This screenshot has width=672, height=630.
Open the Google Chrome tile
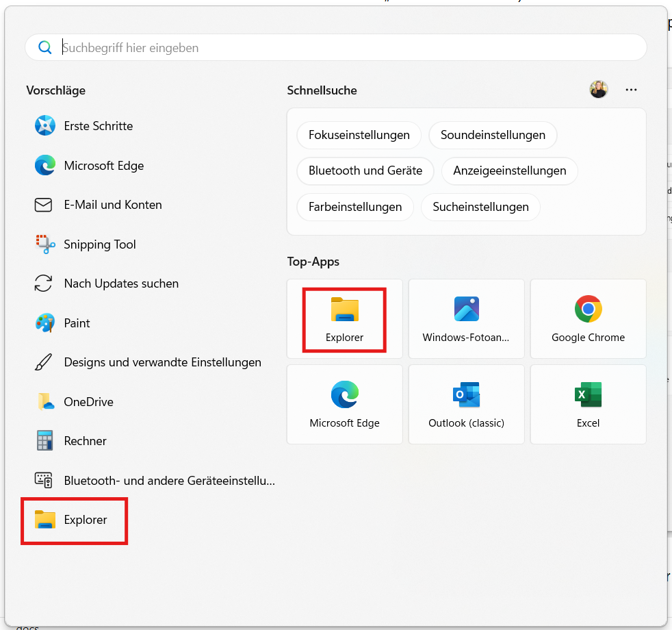coord(588,318)
